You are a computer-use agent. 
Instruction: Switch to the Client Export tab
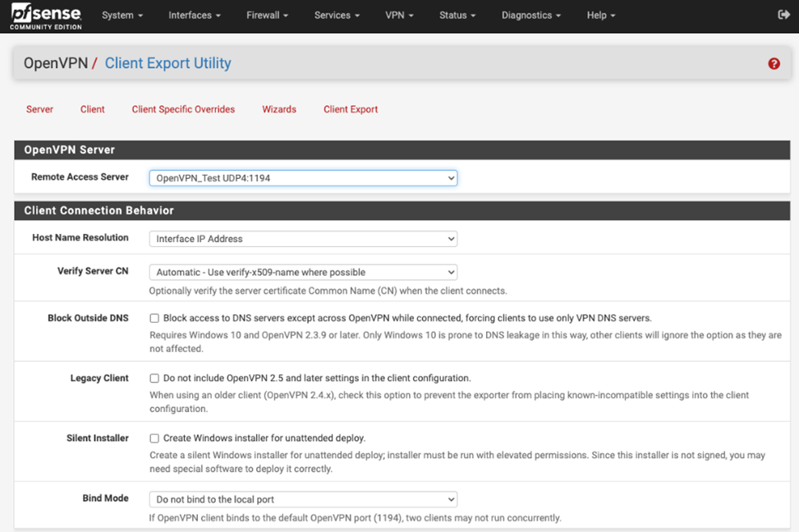351,109
